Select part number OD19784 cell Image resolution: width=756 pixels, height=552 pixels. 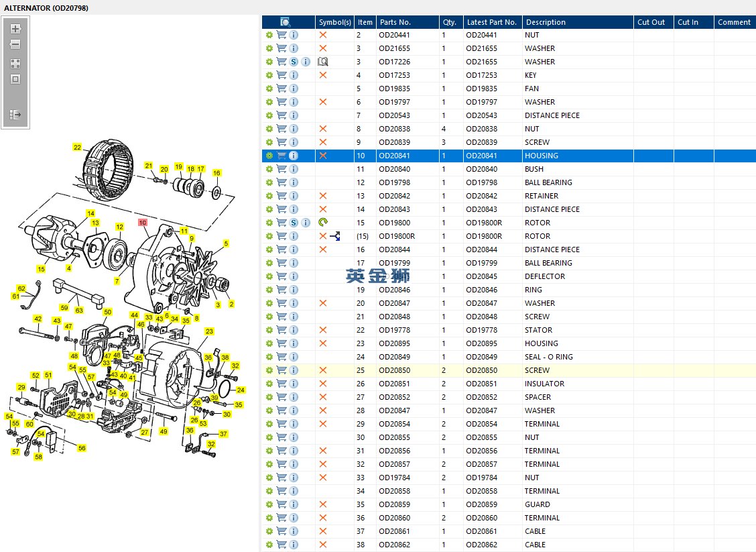click(394, 478)
